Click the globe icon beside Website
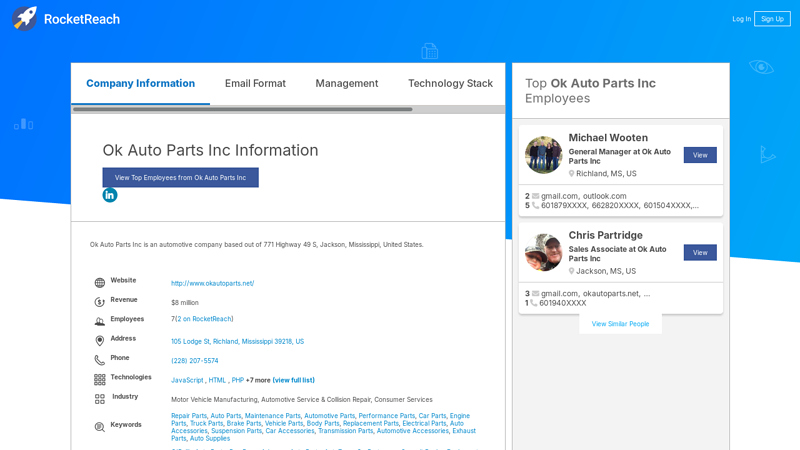The width and height of the screenshot is (800, 450). click(x=99, y=283)
